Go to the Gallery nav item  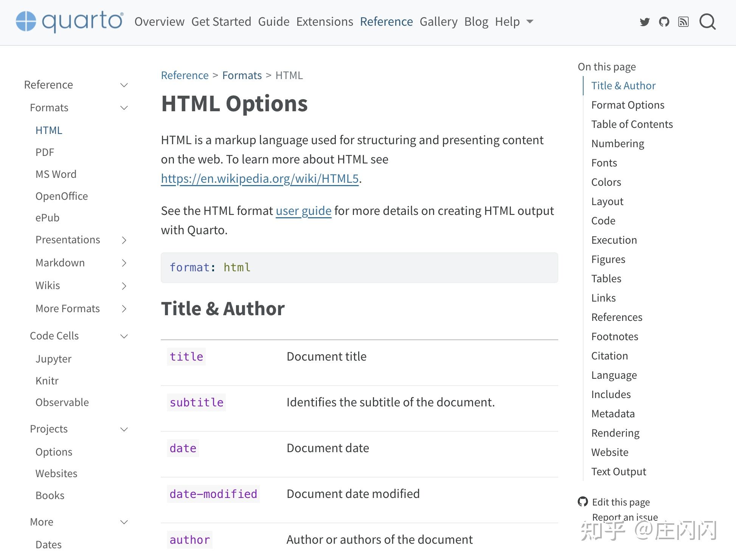click(x=438, y=22)
